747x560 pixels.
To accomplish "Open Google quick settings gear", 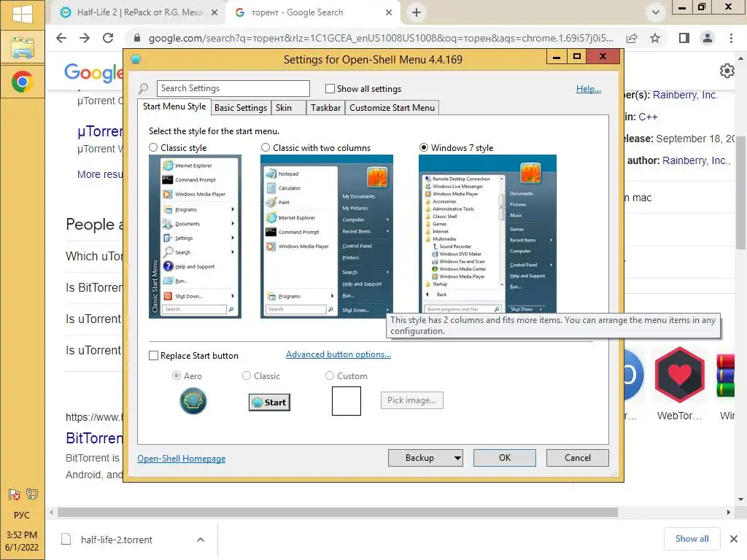I will coord(727,71).
